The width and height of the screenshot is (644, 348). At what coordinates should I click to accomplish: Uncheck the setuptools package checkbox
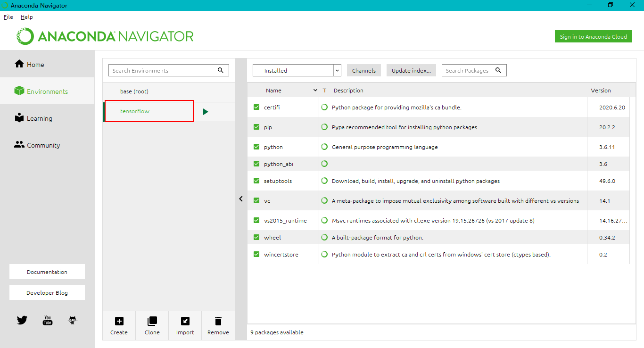(x=256, y=181)
